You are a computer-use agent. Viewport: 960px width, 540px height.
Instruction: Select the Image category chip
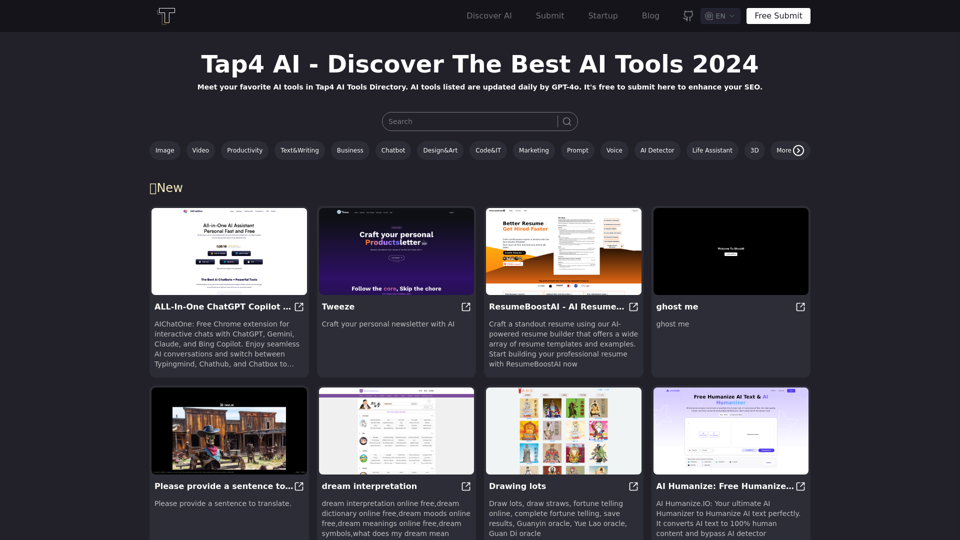pyautogui.click(x=165, y=151)
